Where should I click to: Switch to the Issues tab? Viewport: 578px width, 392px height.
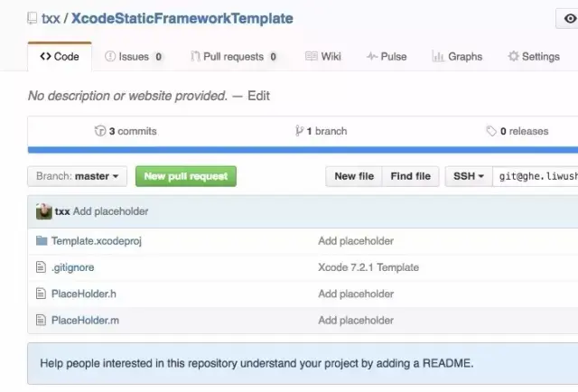tap(134, 56)
